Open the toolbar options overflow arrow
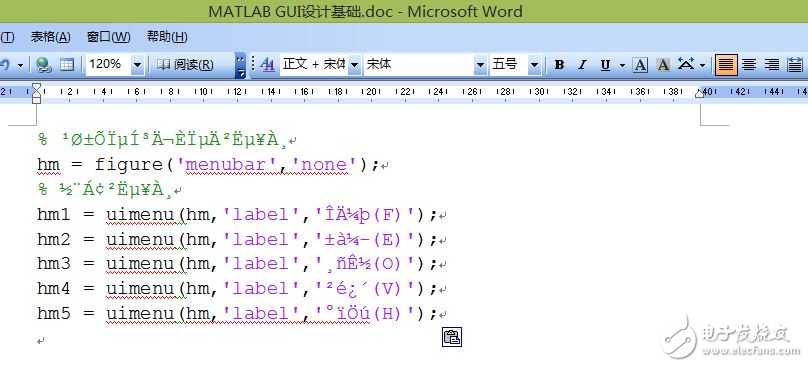This screenshot has width=808, height=367. 240,65
